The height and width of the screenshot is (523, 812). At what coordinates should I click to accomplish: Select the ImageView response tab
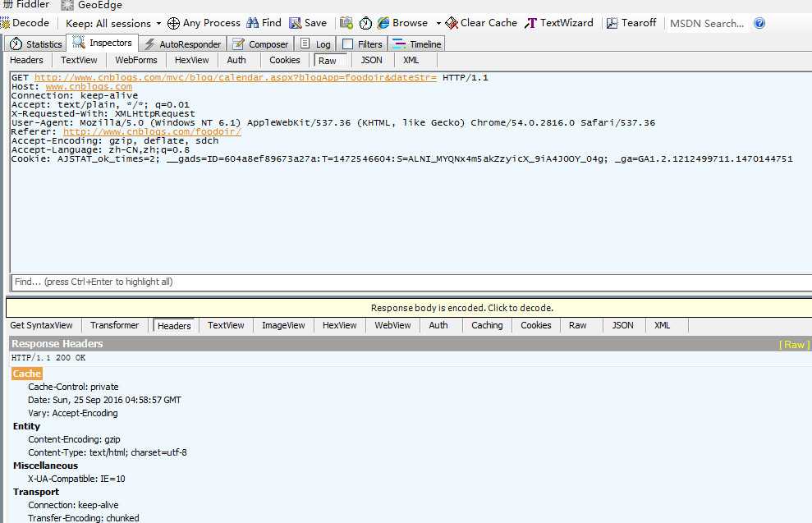click(x=283, y=325)
